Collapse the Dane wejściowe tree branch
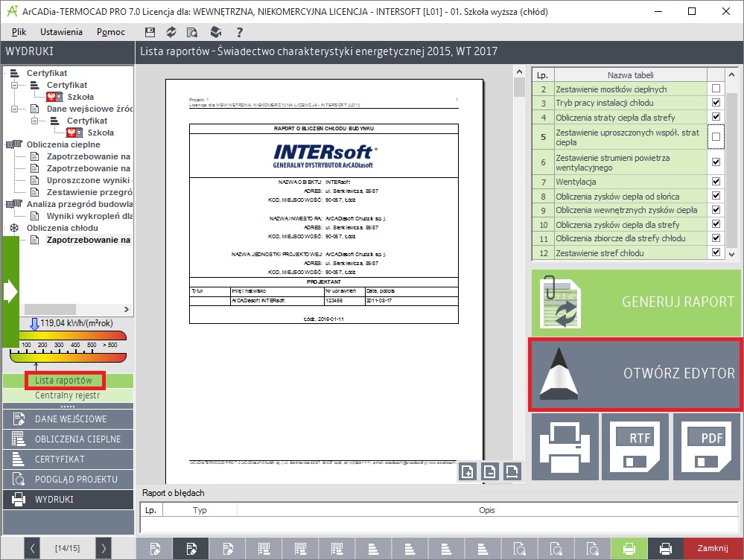The width and height of the screenshot is (744, 560). pos(15,109)
